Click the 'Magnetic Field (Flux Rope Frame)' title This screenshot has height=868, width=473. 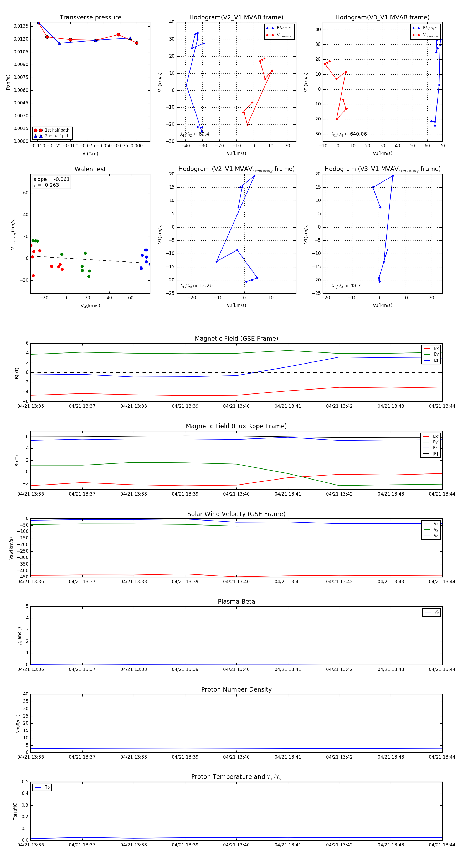click(236, 426)
